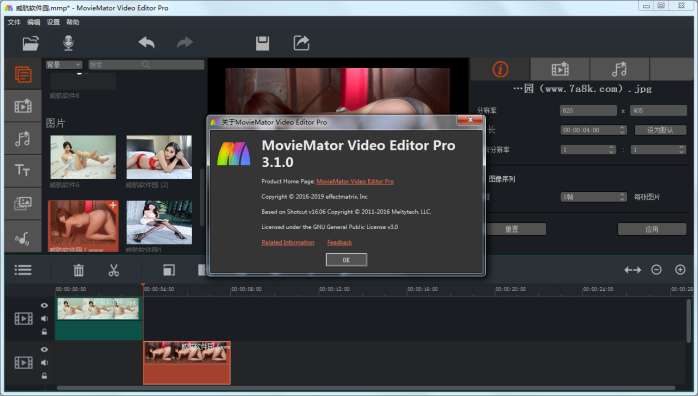Start voice recording with the microphone icon

tap(68, 43)
